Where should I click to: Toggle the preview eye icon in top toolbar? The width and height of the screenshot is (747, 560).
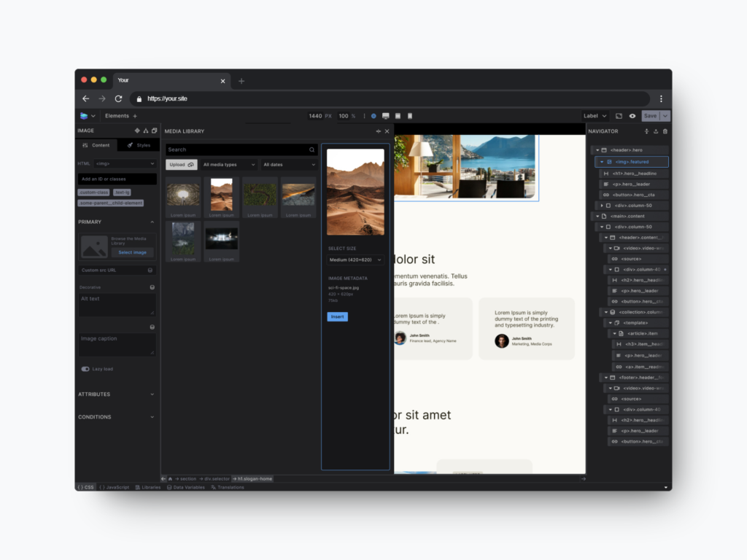point(632,116)
